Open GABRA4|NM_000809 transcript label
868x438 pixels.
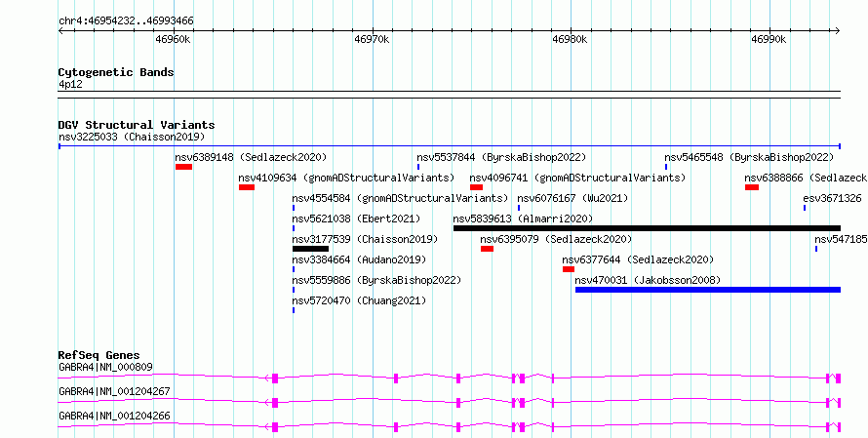105,367
